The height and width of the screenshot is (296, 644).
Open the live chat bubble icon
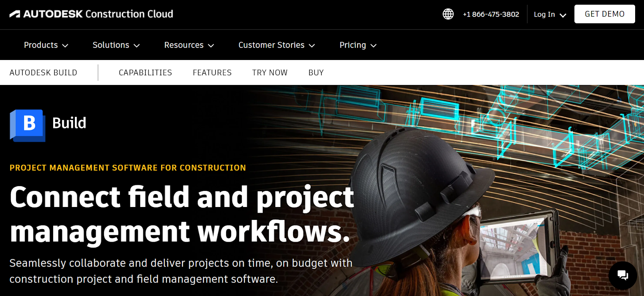click(623, 275)
